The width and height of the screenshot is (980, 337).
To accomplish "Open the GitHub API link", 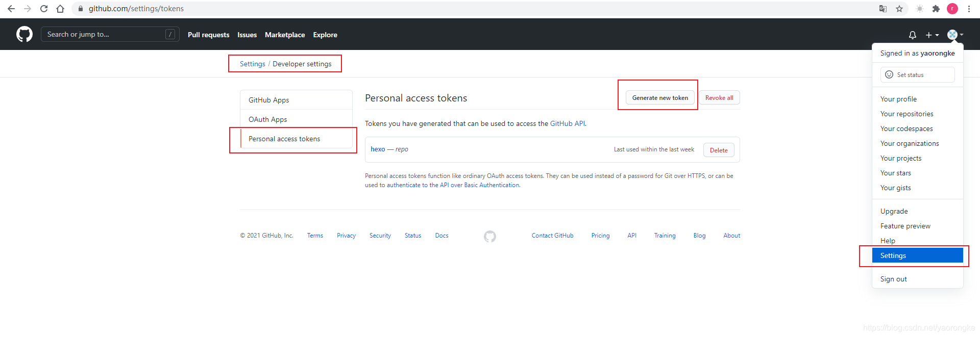I will (x=567, y=123).
